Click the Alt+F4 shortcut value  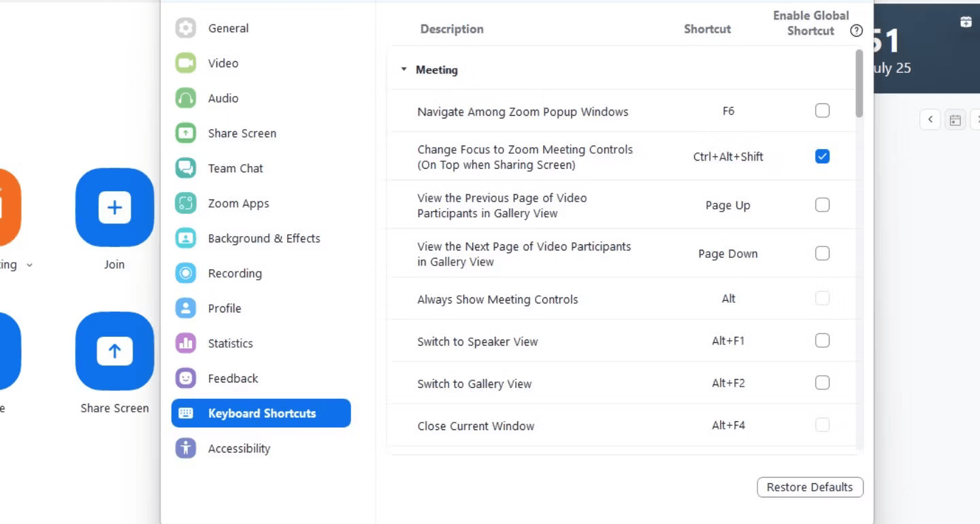click(x=728, y=425)
